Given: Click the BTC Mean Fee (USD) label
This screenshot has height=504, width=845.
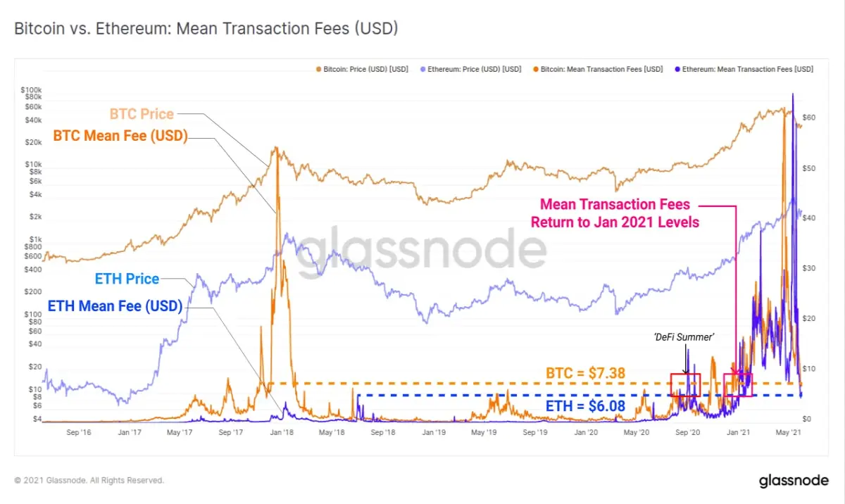Looking at the screenshot, I should (120, 136).
